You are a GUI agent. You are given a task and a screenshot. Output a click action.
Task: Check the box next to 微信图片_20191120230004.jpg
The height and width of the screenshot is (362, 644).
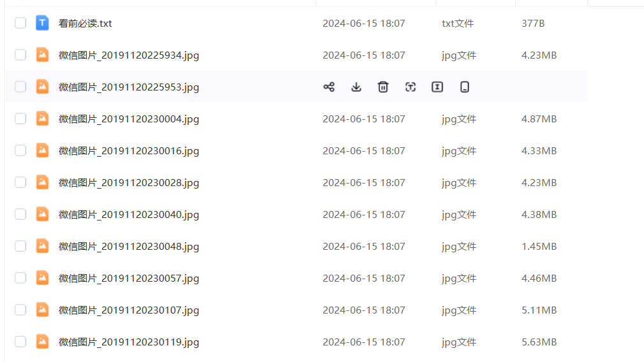[x=20, y=119]
